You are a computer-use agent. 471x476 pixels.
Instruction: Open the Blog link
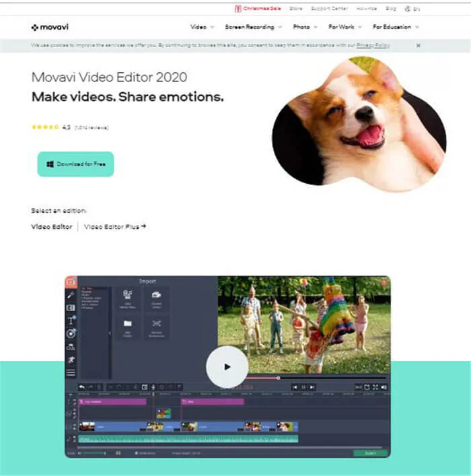pos(391,9)
